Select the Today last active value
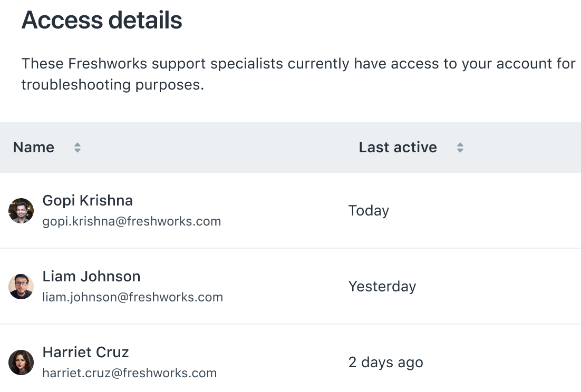The image size is (581, 392). (x=369, y=211)
